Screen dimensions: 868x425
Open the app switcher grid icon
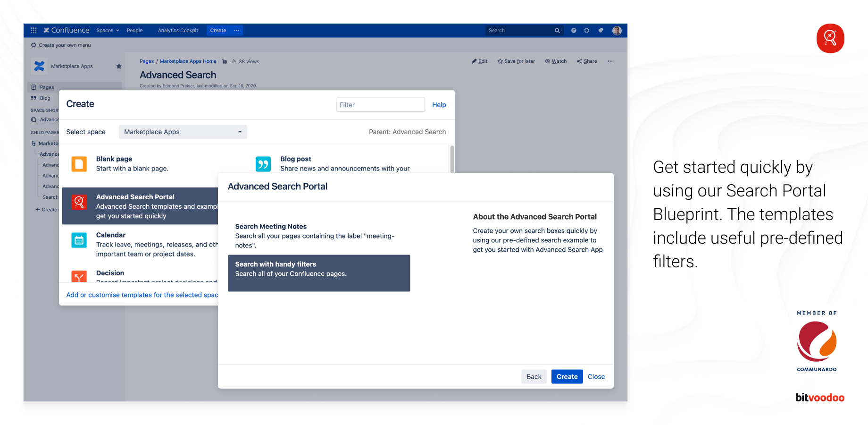tap(33, 30)
